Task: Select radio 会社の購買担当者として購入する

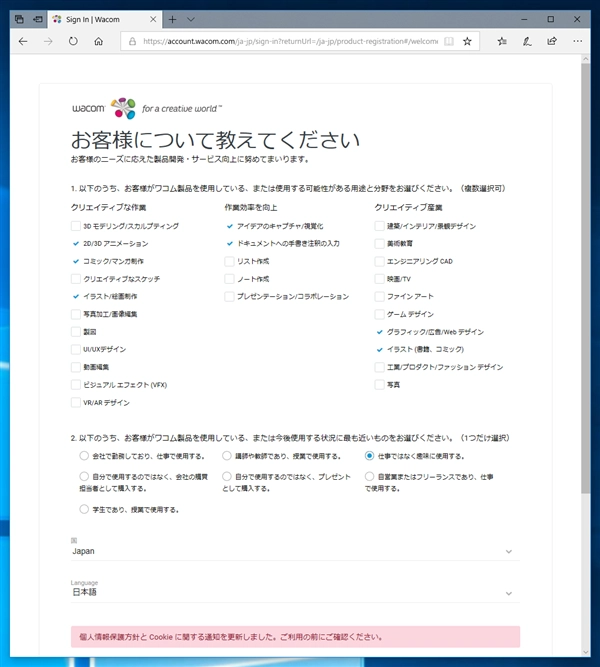Action: [84, 476]
